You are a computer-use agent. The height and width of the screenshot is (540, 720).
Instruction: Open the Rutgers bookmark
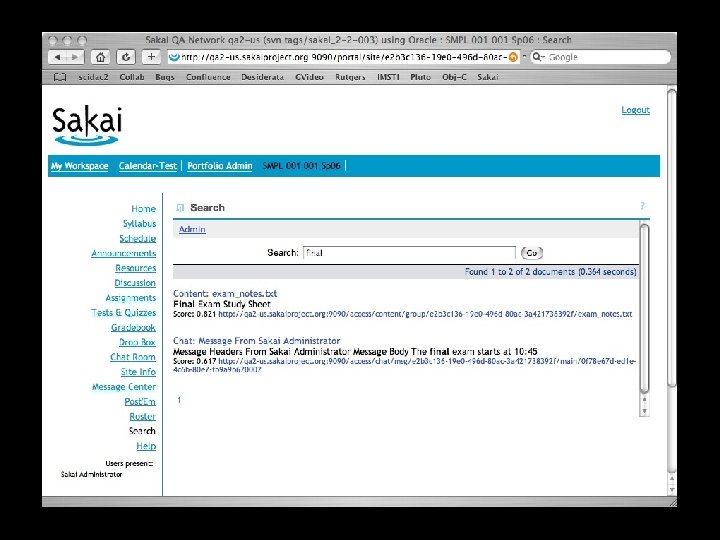(350, 77)
